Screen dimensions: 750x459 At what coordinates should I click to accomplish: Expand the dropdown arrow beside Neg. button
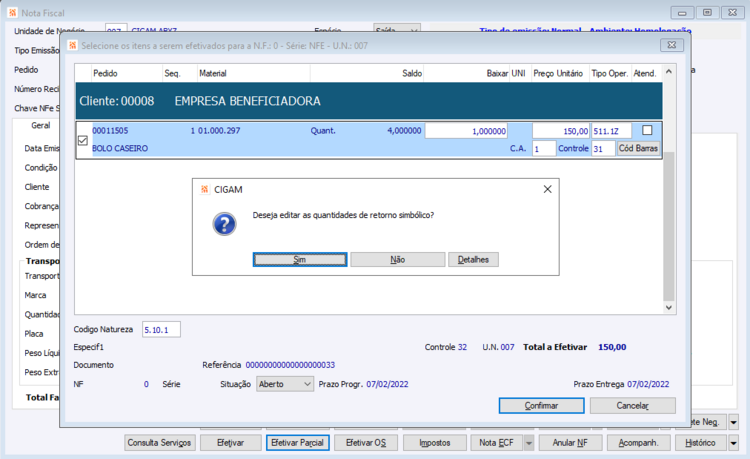click(733, 422)
